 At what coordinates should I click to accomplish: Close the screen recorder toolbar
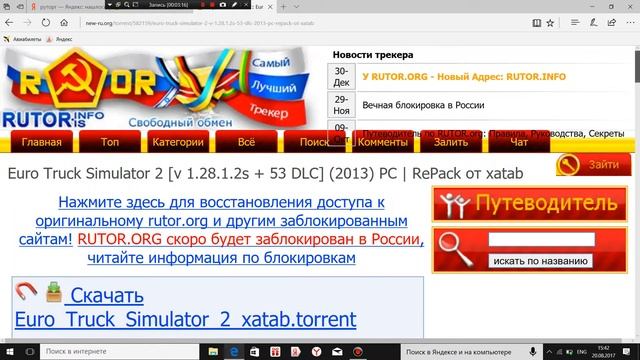(x=246, y=4)
